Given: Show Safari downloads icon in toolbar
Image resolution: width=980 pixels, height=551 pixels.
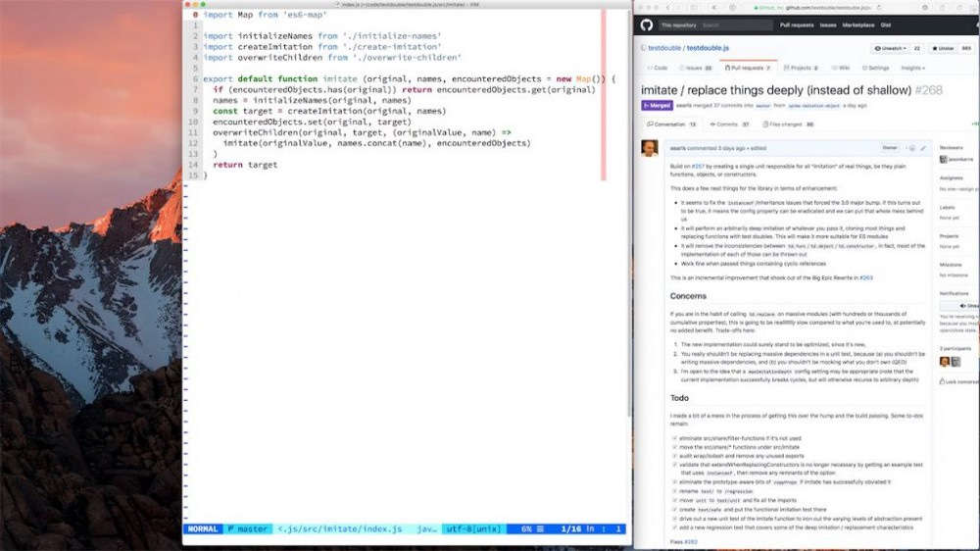Looking at the screenshot, I should pyautogui.click(x=925, y=8).
